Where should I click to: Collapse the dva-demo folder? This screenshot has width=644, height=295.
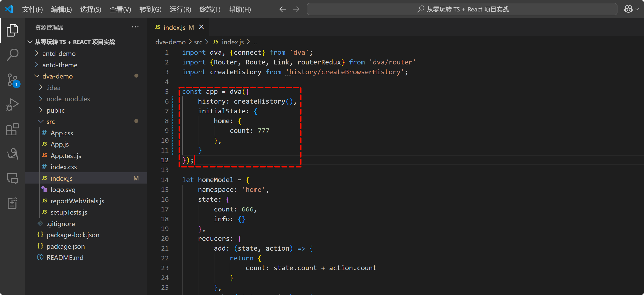pos(57,76)
